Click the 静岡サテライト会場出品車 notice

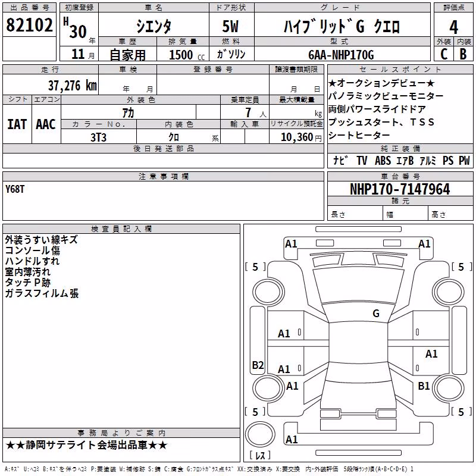(86, 445)
